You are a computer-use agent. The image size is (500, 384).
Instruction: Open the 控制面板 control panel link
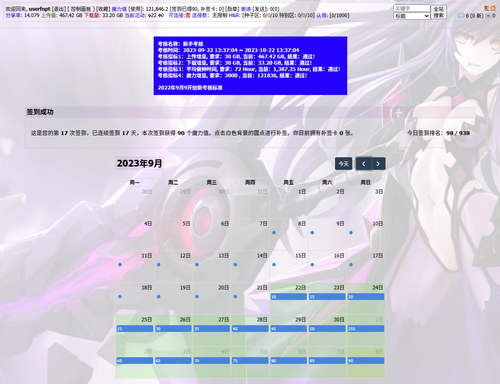coord(82,9)
